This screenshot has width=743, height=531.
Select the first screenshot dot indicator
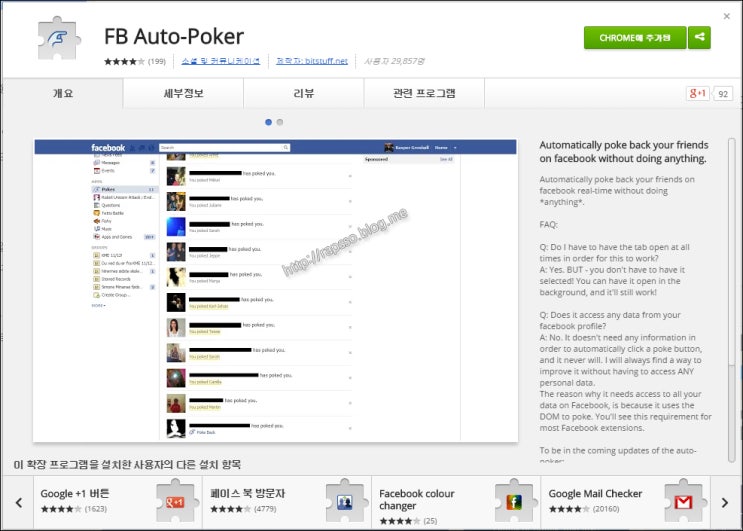[x=268, y=122]
